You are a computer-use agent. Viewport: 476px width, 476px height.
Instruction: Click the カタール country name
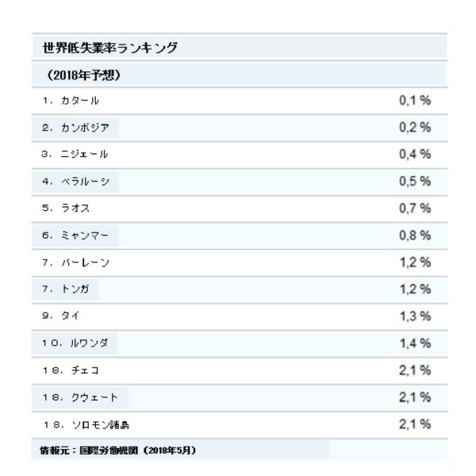pos(80,100)
